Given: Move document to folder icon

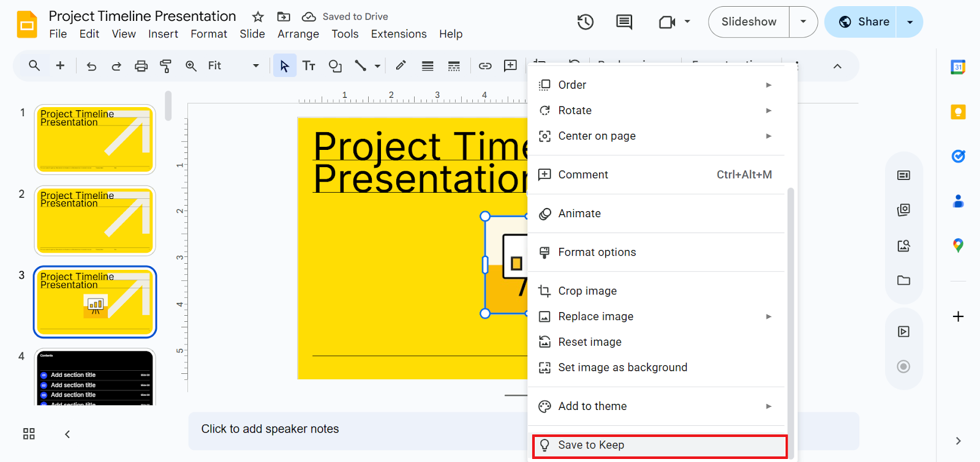Looking at the screenshot, I should (284, 17).
